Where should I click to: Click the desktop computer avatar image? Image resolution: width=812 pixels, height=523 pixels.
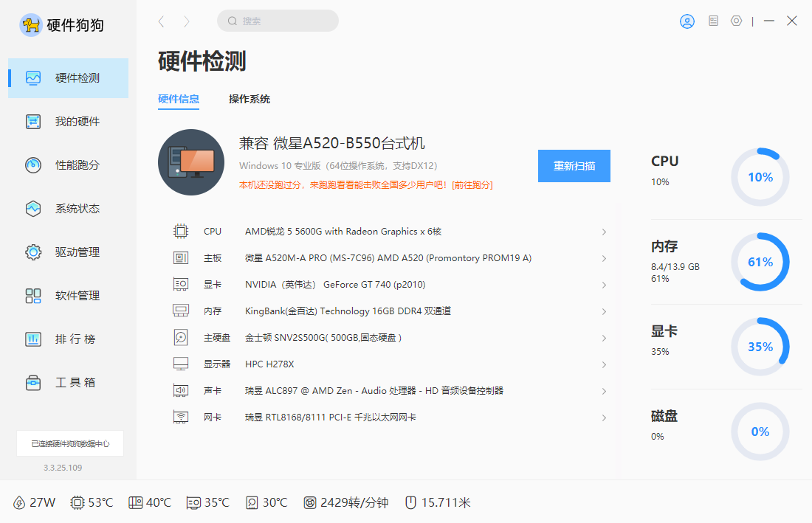[191, 162]
